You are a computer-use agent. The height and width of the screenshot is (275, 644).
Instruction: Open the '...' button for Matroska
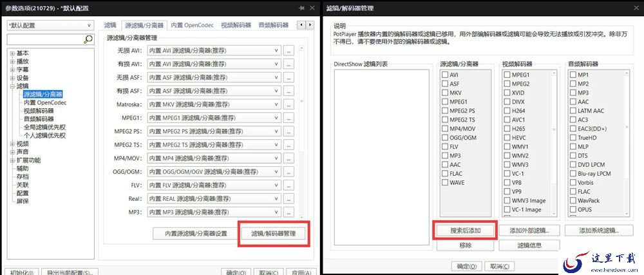click(289, 105)
